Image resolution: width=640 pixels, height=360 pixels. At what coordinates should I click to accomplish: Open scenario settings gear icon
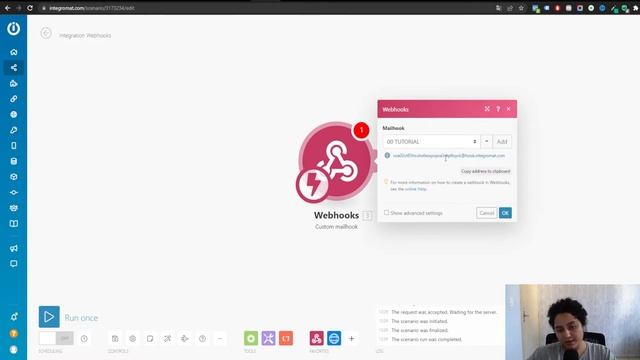133,338
